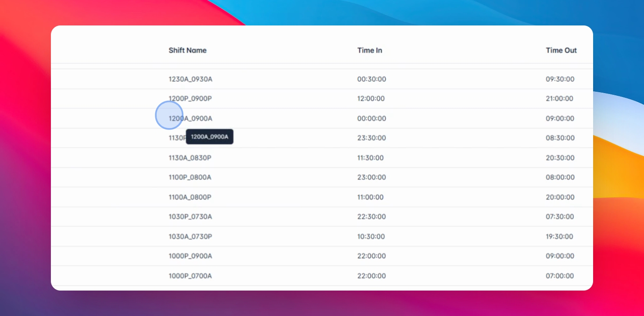
Task: Select the 1200P_0900P shift name
Action: click(x=190, y=99)
